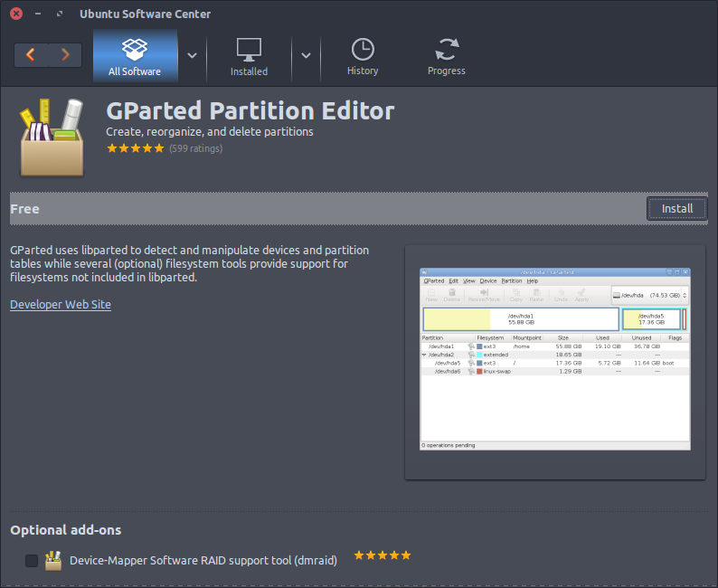Open the Progress view
Image resolution: width=718 pixels, height=588 pixels.
pos(447,57)
